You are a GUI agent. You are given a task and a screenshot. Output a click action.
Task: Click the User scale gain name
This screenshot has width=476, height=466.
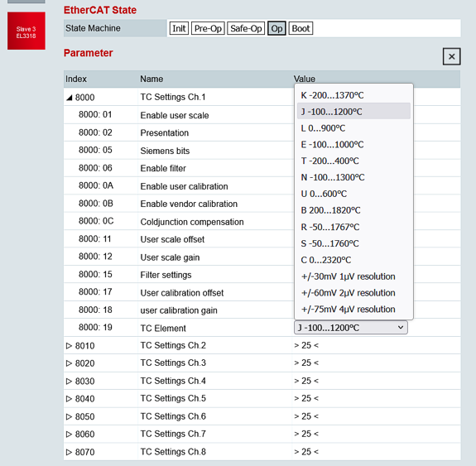pyautogui.click(x=170, y=257)
